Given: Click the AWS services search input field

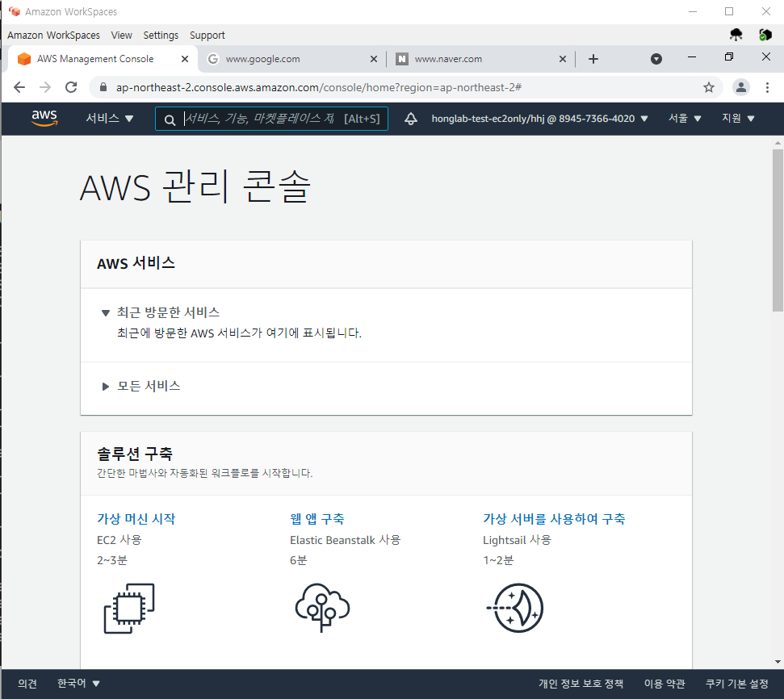Looking at the screenshot, I should [271, 119].
